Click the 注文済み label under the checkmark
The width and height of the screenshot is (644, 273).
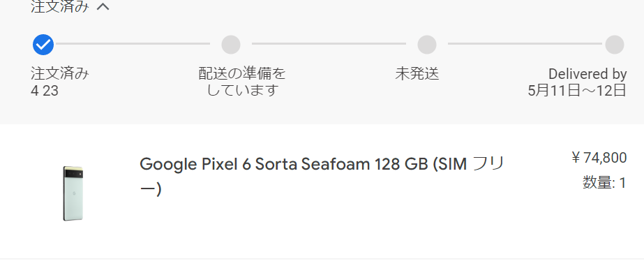(x=60, y=73)
